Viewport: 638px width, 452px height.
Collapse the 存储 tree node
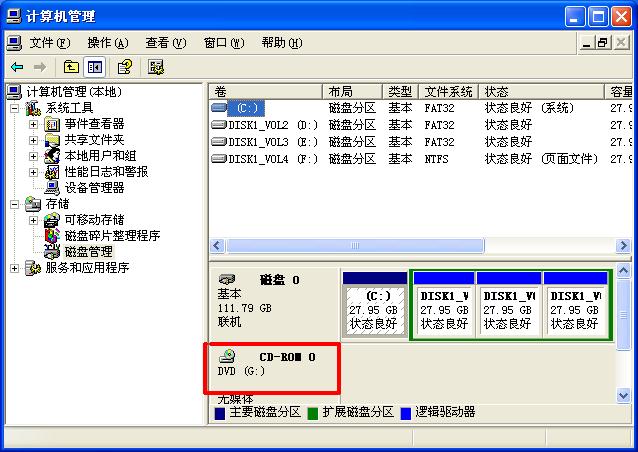tap(15, 204)
